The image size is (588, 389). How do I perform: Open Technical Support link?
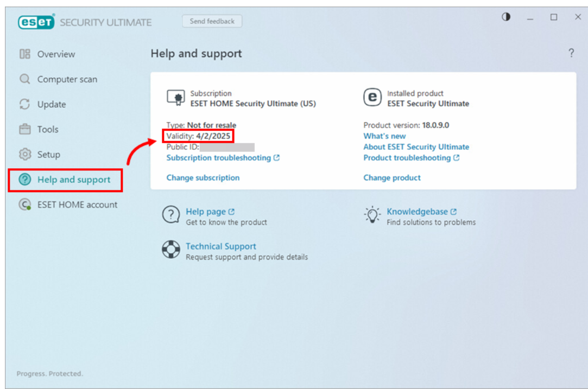pos(221,246)
